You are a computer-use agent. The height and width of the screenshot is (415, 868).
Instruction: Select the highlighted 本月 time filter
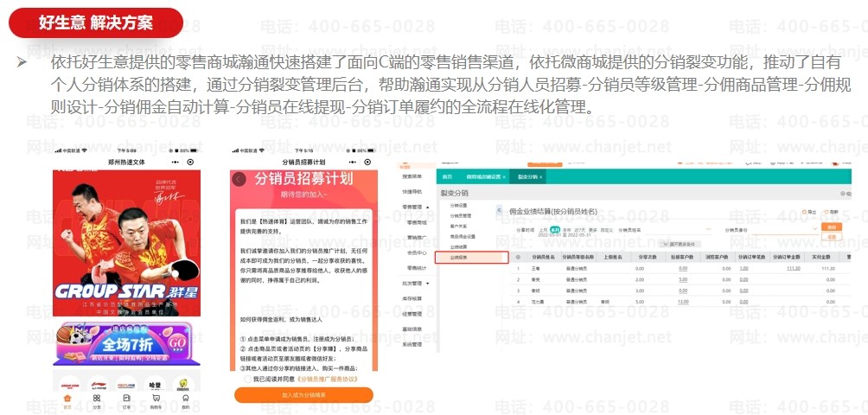pos(555,229)
